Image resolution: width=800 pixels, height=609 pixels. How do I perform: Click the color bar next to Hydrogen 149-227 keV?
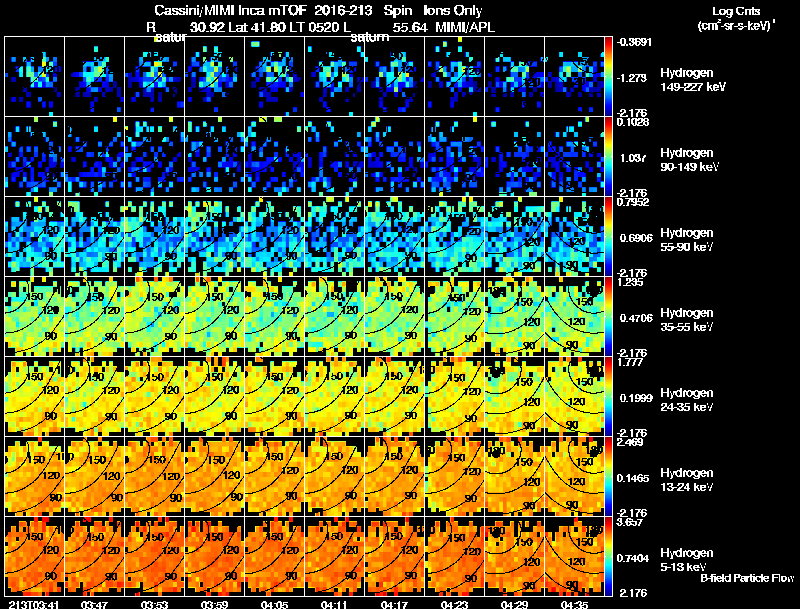click(x=609, y=77)
